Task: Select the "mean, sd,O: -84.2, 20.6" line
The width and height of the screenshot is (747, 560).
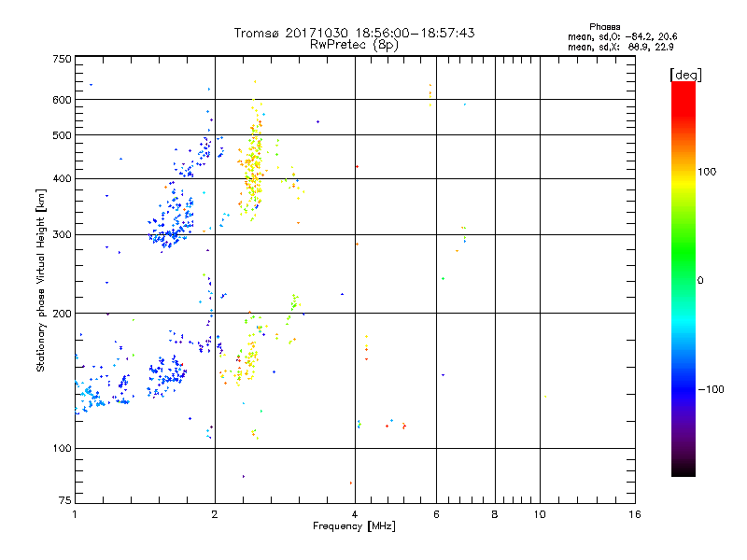Action: click(622, 36)
